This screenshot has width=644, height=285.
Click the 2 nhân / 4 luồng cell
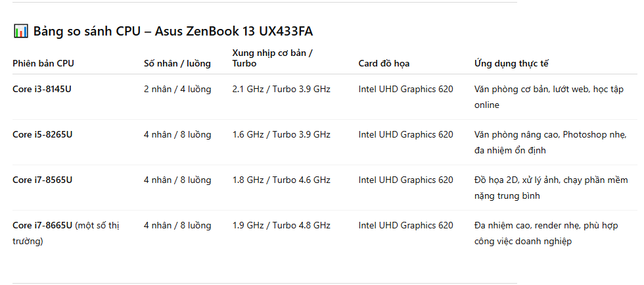coord(177,89)
